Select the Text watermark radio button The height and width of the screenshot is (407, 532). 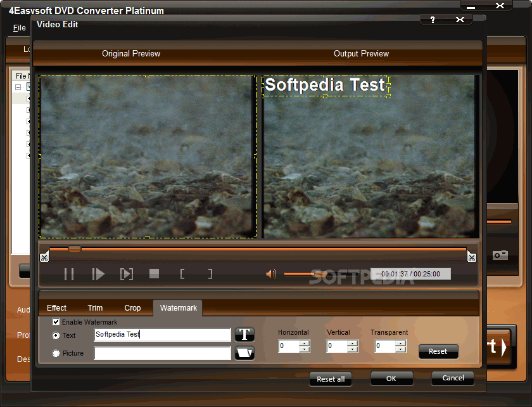(x=56, y=335)
